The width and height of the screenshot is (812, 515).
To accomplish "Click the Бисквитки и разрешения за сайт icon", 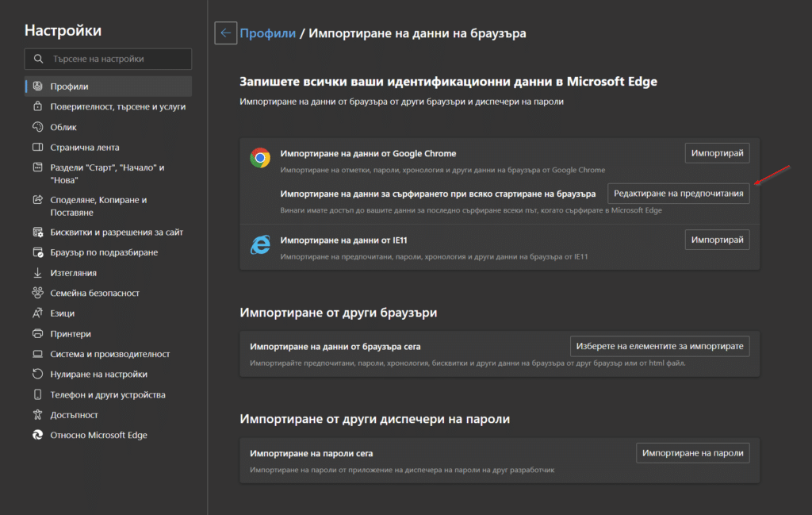I will [x=38, y=233].
